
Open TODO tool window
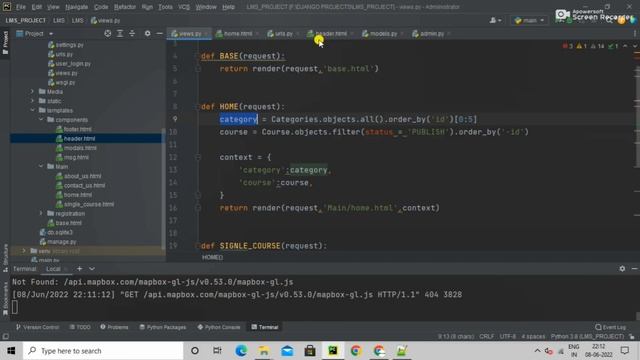pos(80,327)
